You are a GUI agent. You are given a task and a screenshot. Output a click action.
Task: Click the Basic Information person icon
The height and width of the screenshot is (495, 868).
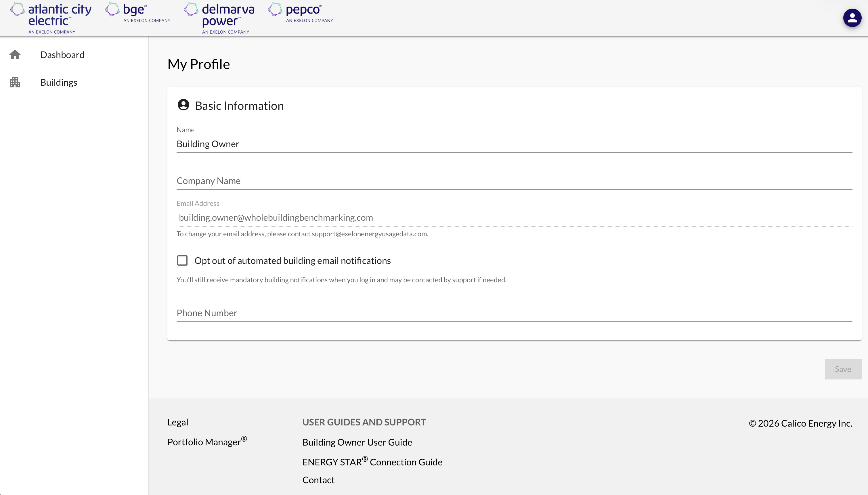tap(183, 105)
